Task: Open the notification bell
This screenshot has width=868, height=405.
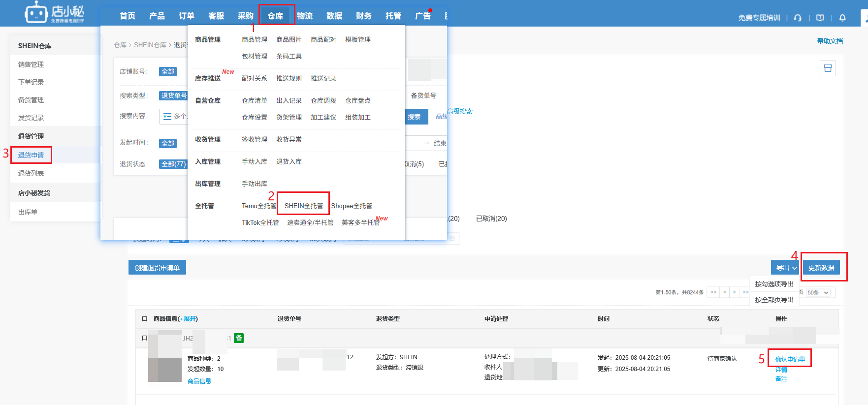Action: pyautogui.click(x=842, y=18)
